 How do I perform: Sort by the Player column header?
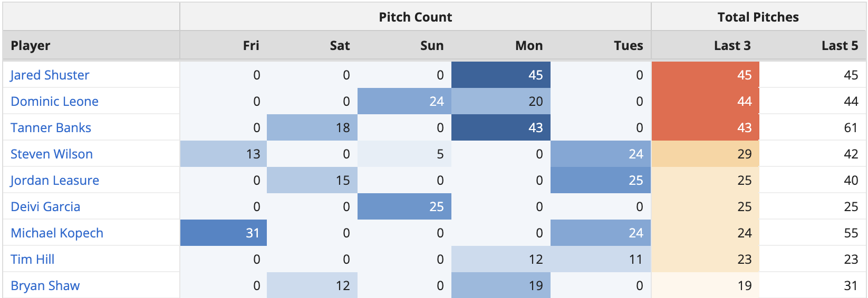pos(31,46)
